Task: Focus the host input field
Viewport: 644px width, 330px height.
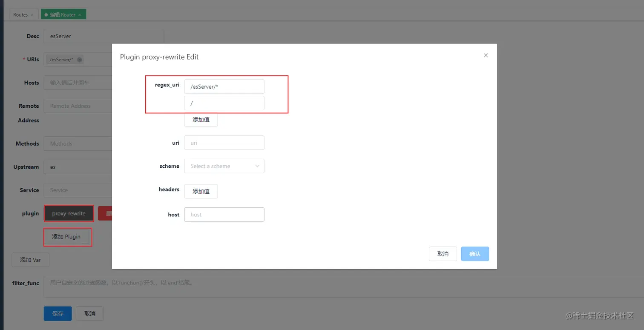Action: tap(224, 215)
